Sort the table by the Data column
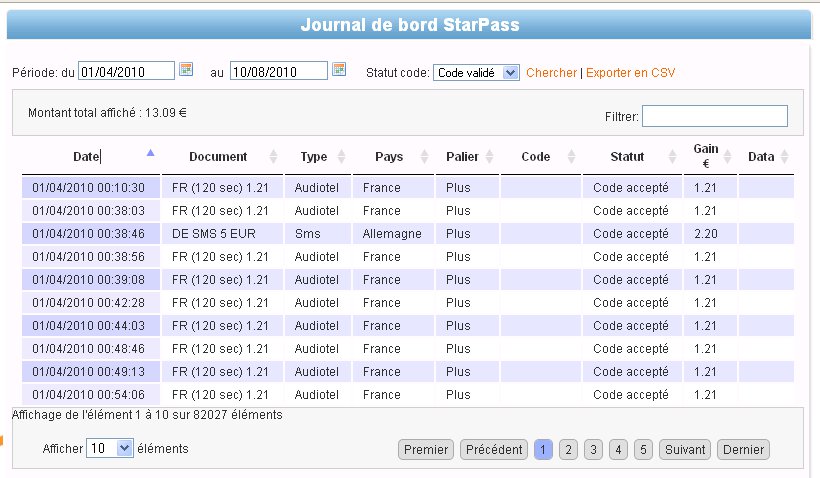 click(766, 156)
